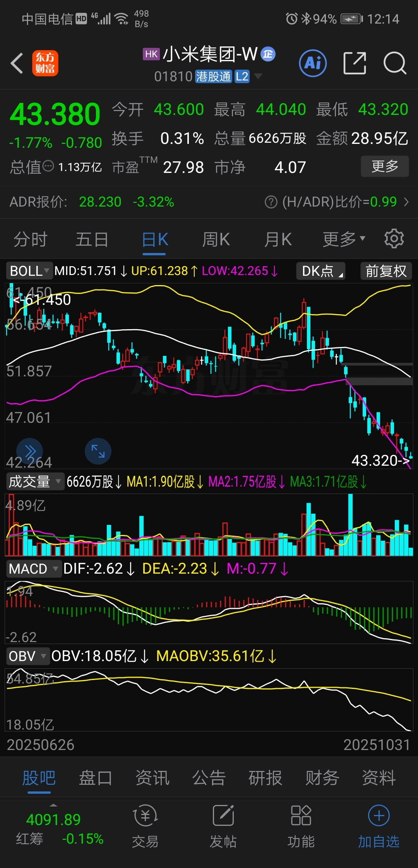Tap the 换手 0.31% value

[x=182, y=138]
